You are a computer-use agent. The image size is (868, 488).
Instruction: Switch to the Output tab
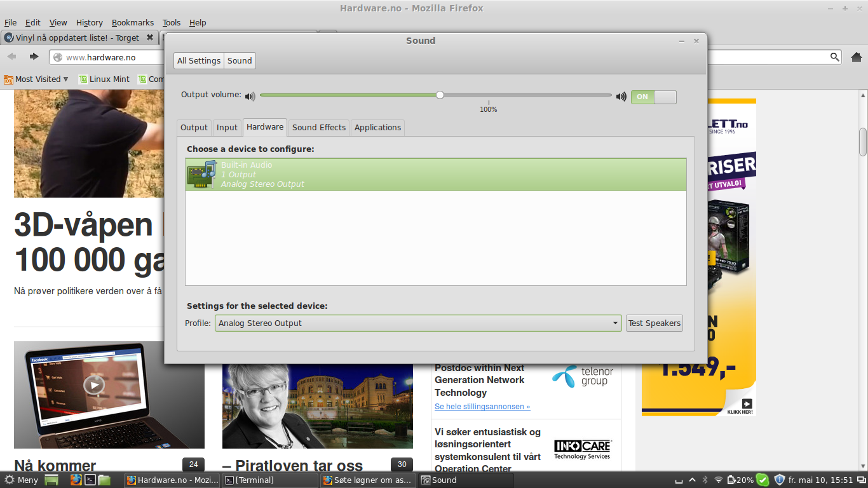click(x=194, y=127)
